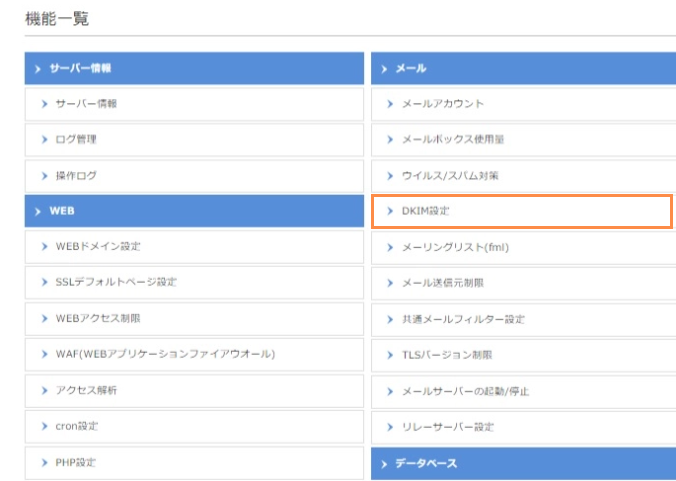Open メールアカウント
Viewport: 676px width, 481px height.
click(x=523, y=104)
